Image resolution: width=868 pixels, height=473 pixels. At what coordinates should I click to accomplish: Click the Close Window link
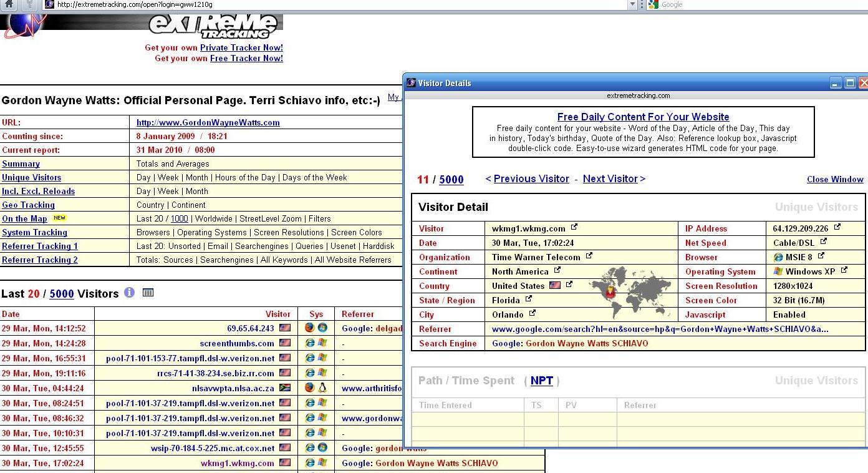[835, 179]
